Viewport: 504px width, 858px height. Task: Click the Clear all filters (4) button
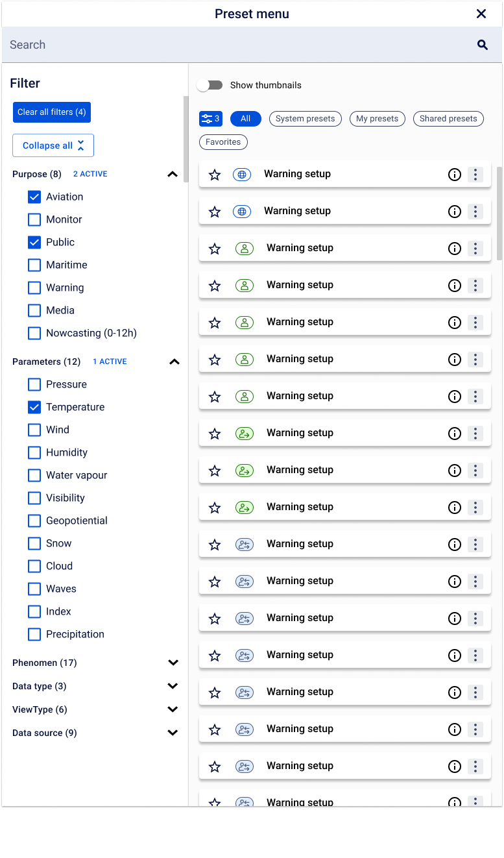click(52, 112)
